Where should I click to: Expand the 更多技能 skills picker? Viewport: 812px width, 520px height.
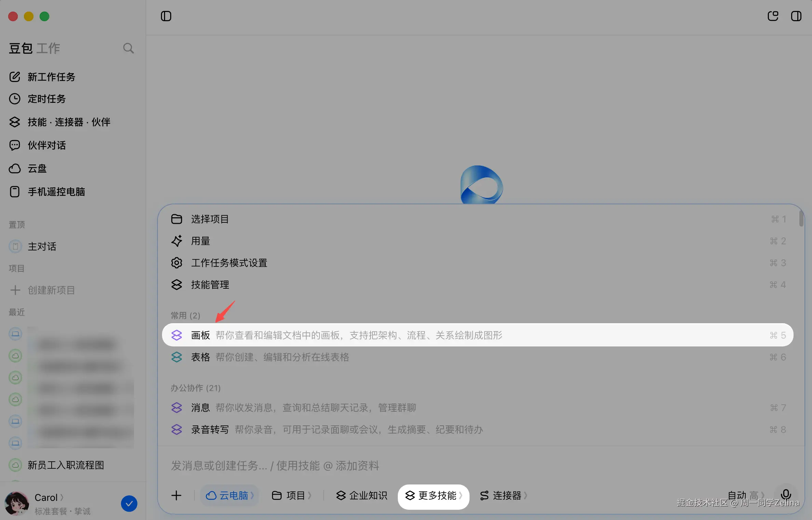pyautogui.click(x=434, y=496)
